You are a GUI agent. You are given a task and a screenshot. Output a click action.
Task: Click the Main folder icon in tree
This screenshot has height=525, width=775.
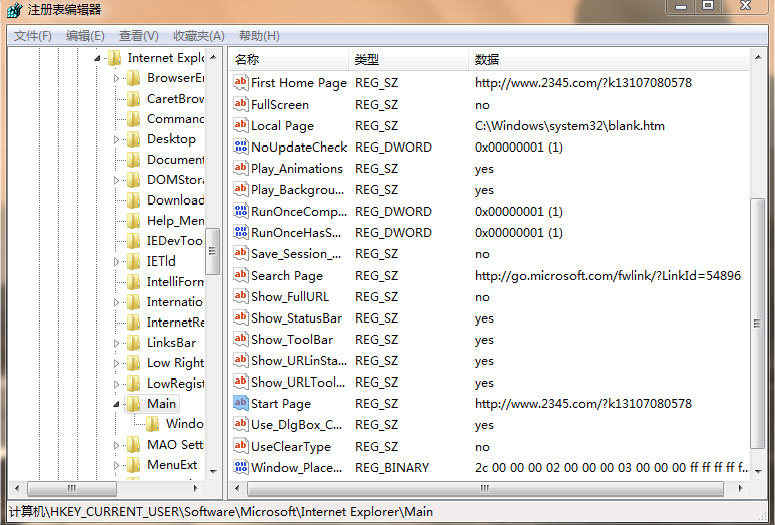click(x=133, y=404)
